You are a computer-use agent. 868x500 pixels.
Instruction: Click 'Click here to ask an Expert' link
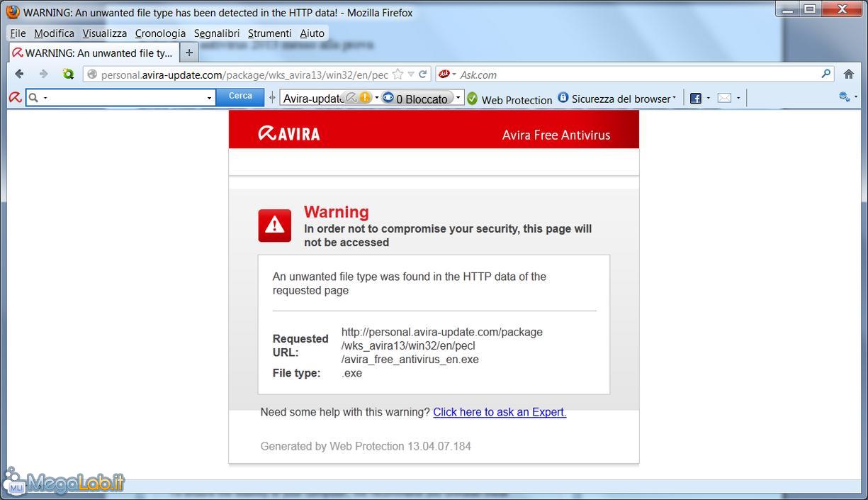pos(500,412)
